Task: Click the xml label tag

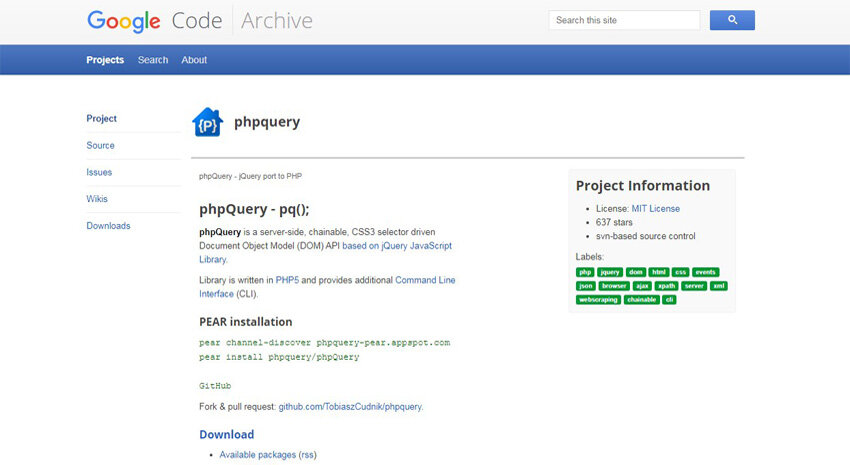Action: tap(719, 286)
